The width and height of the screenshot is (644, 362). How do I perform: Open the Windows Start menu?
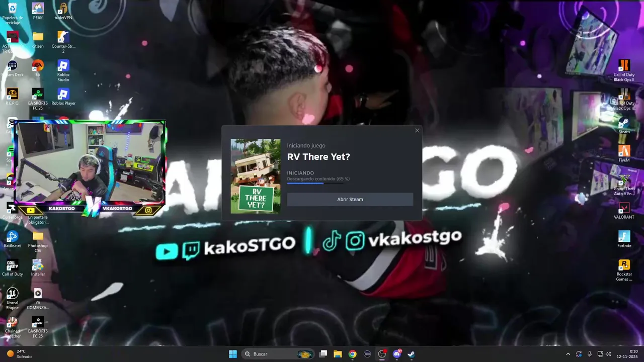click(233, 354)
